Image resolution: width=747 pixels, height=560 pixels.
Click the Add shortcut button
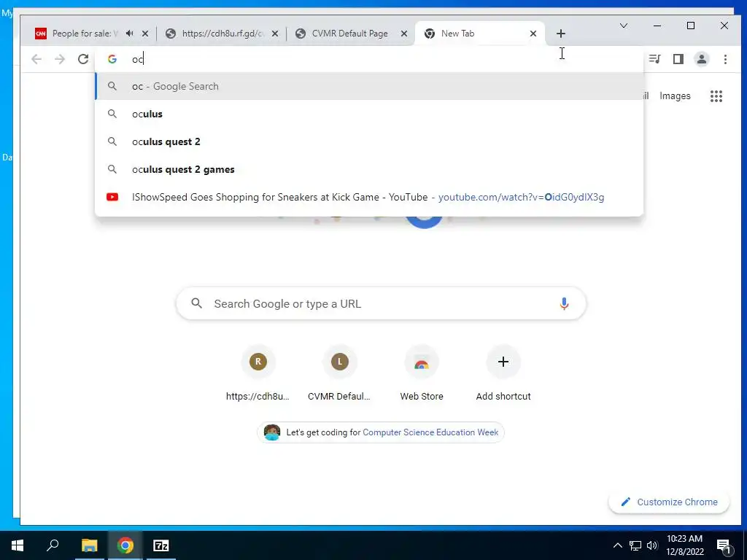point(503,374)
